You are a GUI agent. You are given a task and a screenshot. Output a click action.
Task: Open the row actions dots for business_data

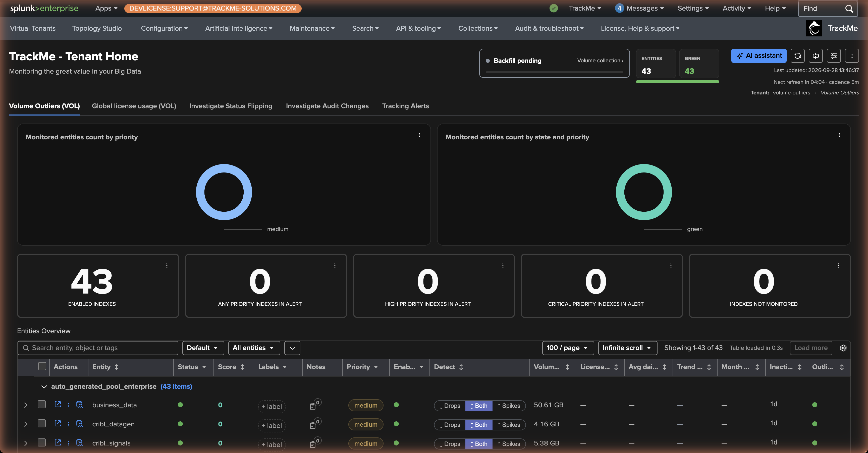tap(68, 405)
